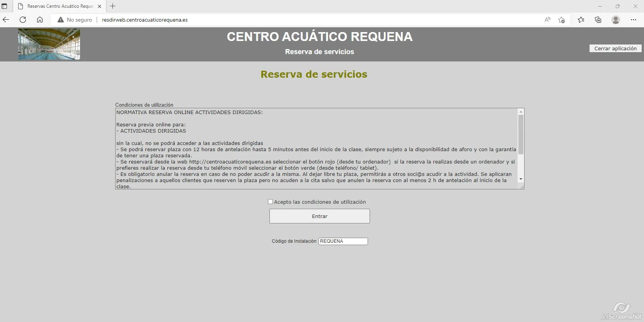Go back to the previous page
644x322 pixels.
pyautogui.click(x=6, y=20)
